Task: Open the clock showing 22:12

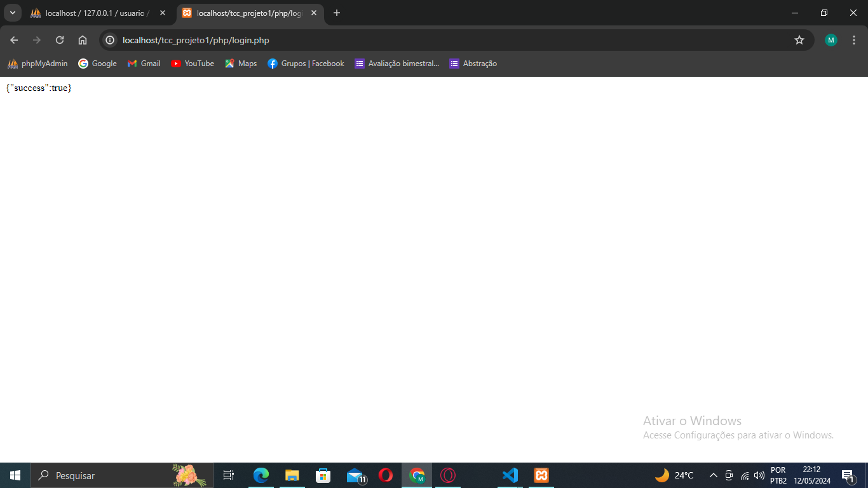Action: tap(811, 475)
